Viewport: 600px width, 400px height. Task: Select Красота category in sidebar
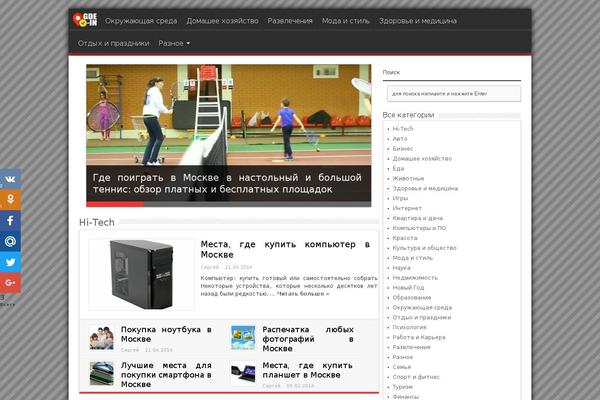coord(405,238)
